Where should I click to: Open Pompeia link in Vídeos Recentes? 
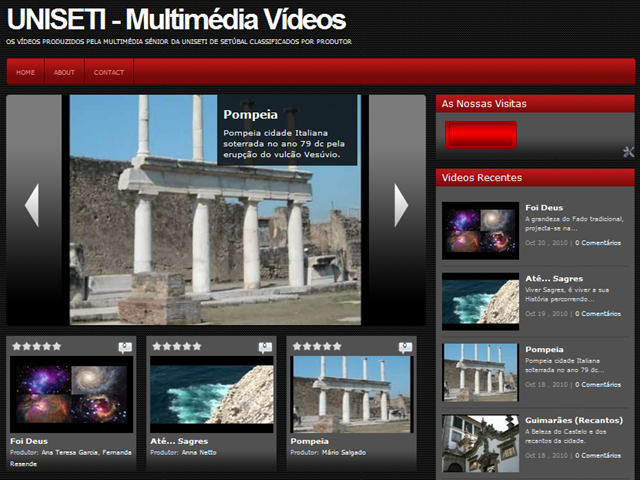click(544, 349)
